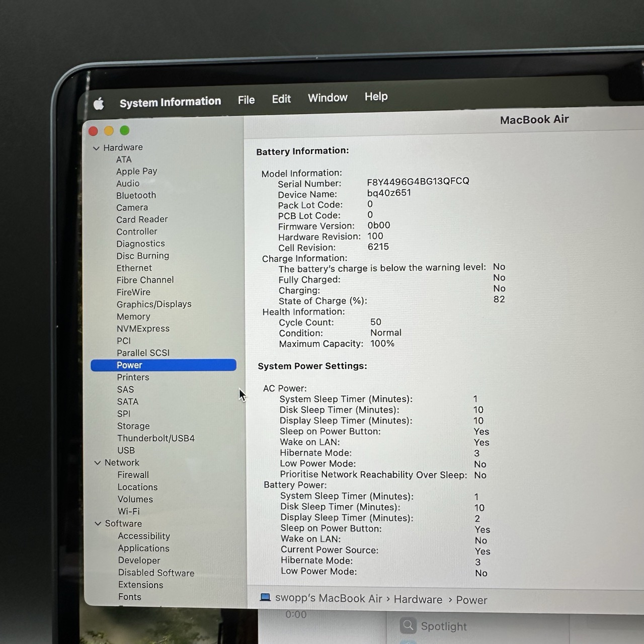Select Parallel SCSI in the sidebar
This screenshot has width=644, height=644.
pos(143,353)
